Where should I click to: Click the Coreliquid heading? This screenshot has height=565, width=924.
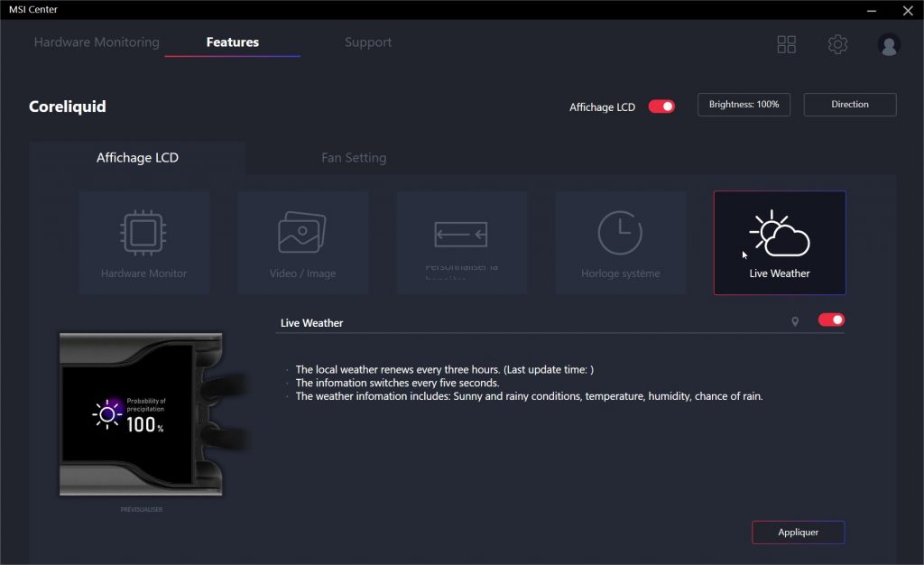pos(67,107)
